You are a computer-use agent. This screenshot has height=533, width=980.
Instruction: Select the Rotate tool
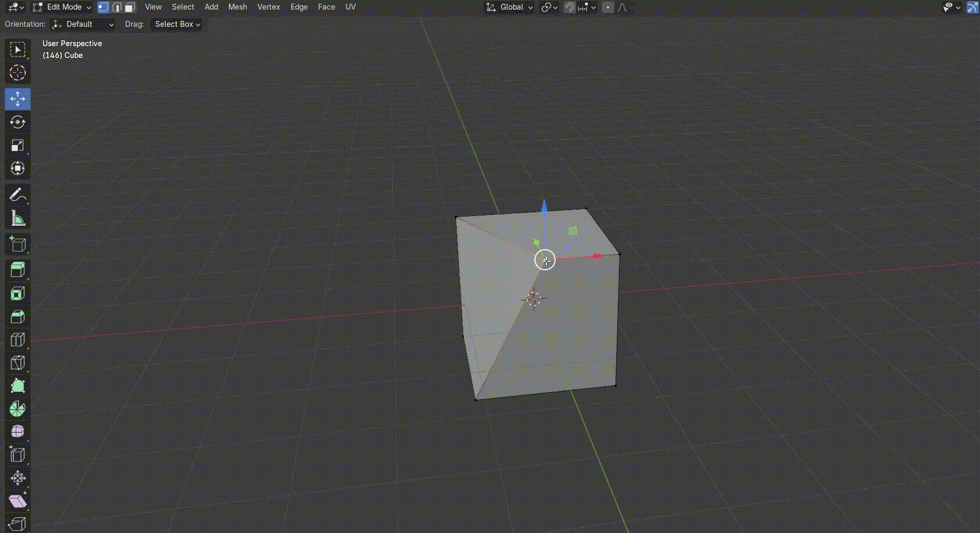18,122
